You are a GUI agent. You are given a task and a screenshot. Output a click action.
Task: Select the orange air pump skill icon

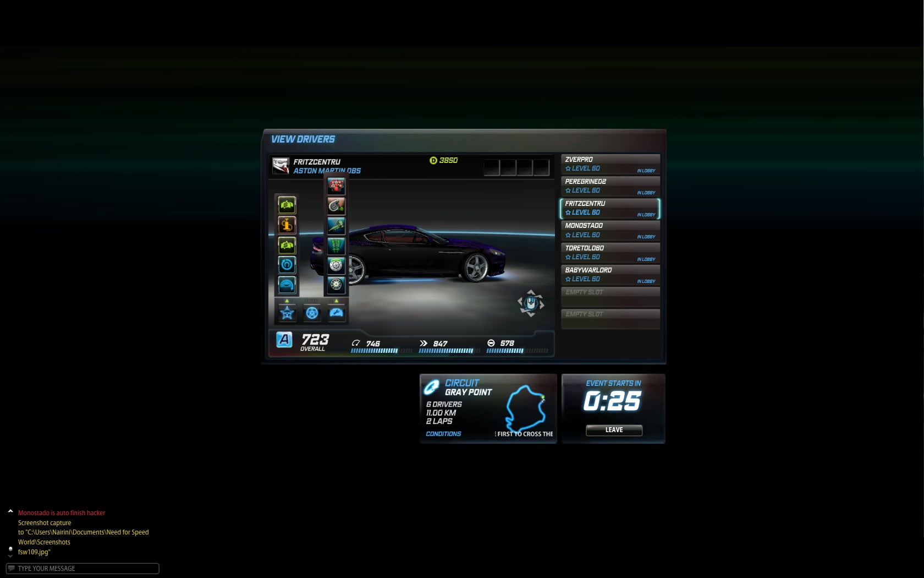click(287, 225)
